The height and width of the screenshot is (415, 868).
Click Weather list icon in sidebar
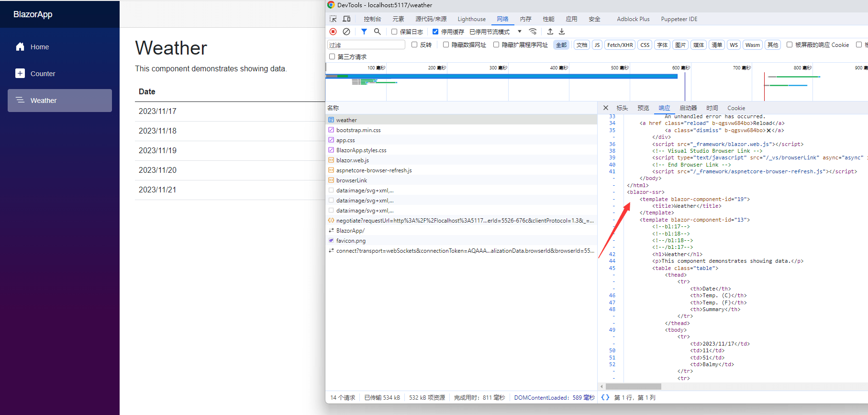[20, 100]
